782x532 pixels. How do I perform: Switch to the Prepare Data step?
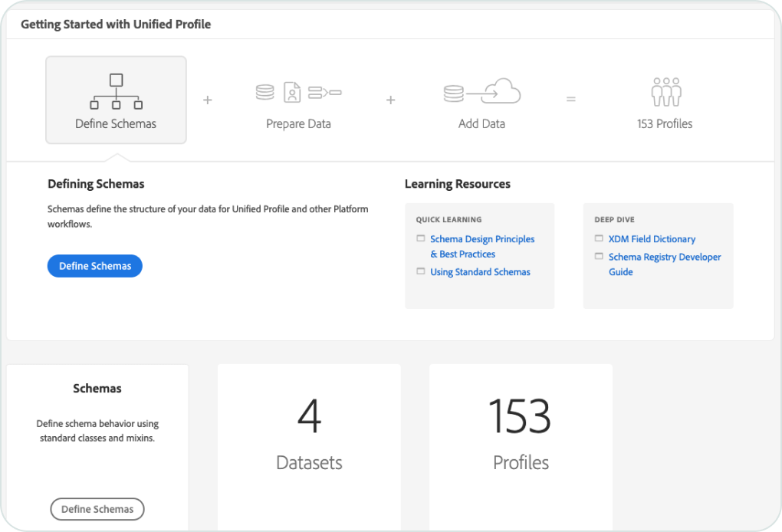pos(298,123)
